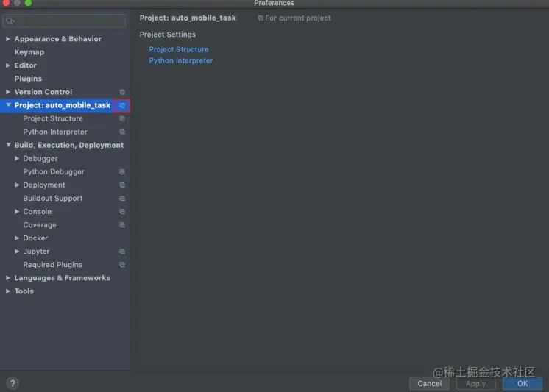
Task: Click project-level icon beside Python Debugger
Action: [122, 172]
